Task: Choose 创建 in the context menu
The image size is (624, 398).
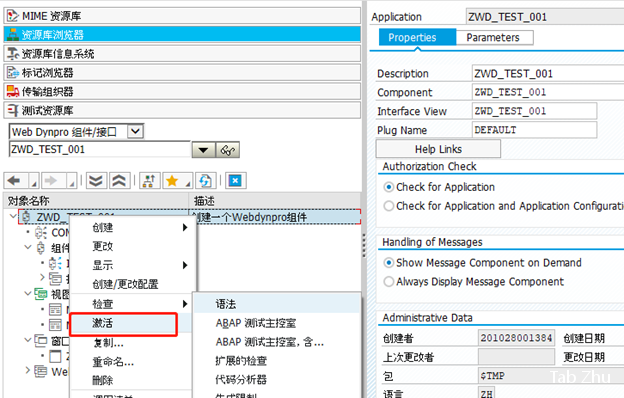Action: coord(133,227)
